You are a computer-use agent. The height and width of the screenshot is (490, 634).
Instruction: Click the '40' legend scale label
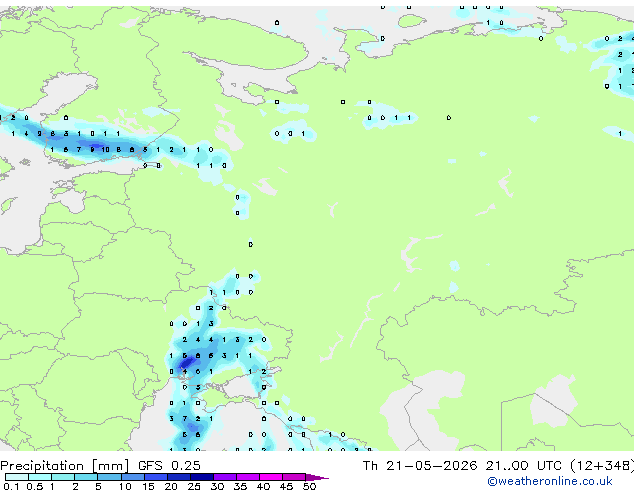[x=263, y=486]
